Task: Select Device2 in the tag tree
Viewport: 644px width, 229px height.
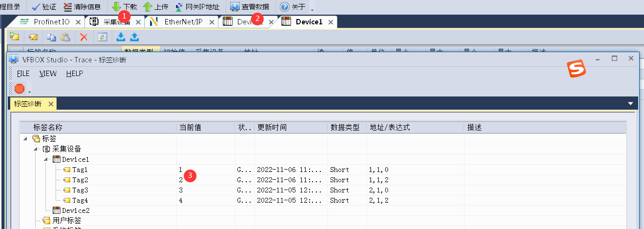Action: click(76, 210)
